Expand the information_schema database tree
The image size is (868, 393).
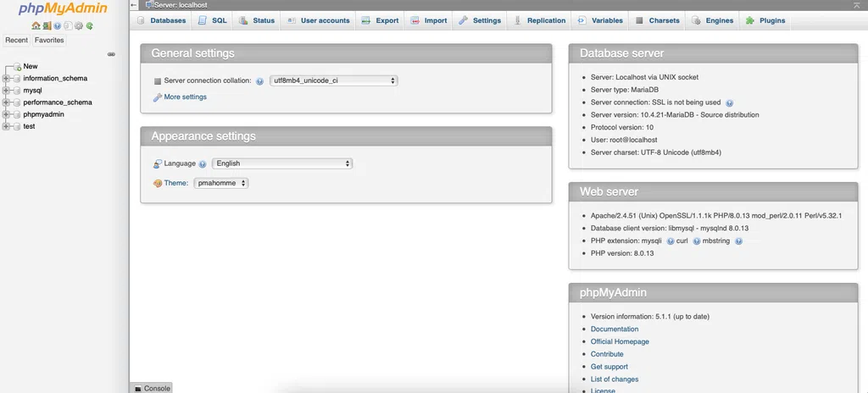7,79
